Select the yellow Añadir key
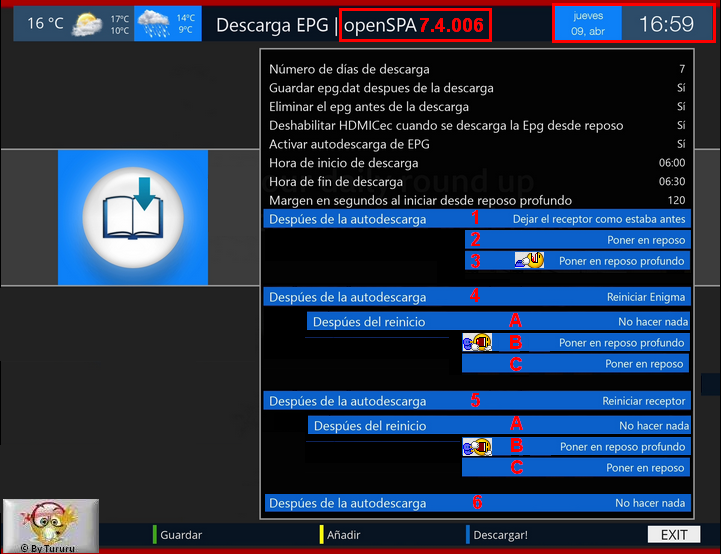This screenshot has height=554, width=721. [340, 535]
